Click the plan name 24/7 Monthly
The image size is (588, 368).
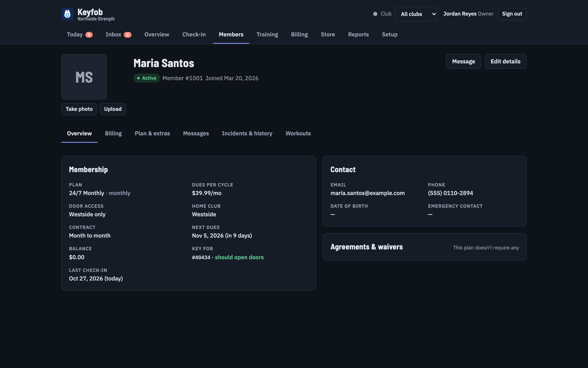pyautogui.click(x=86, y=193)
